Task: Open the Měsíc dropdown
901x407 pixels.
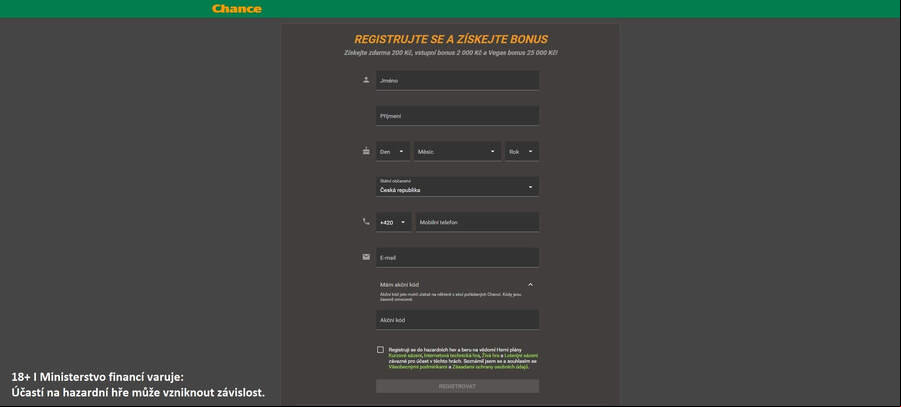Action: click(457, 152)
